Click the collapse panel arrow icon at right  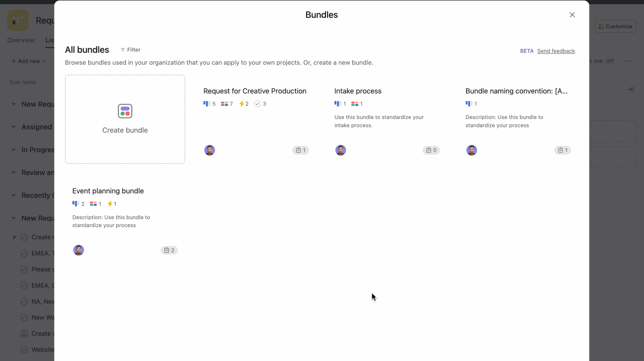(630, 89)
